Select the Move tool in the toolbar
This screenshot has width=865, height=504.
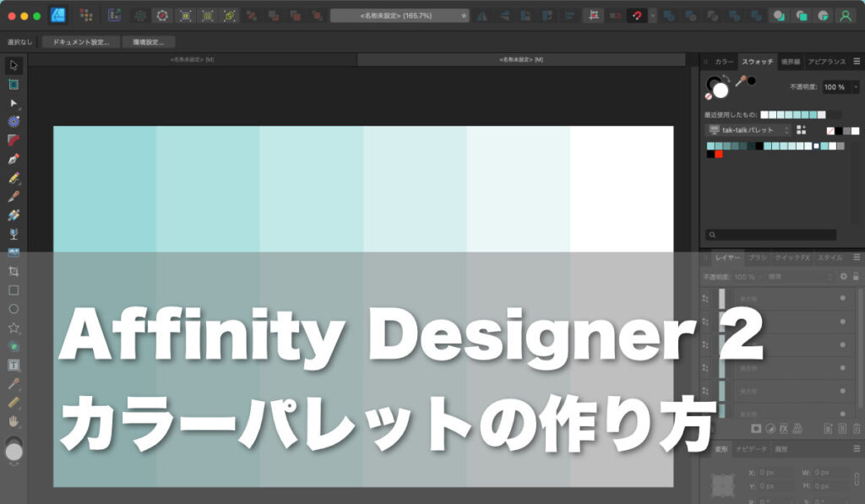[x=13, y=64]
